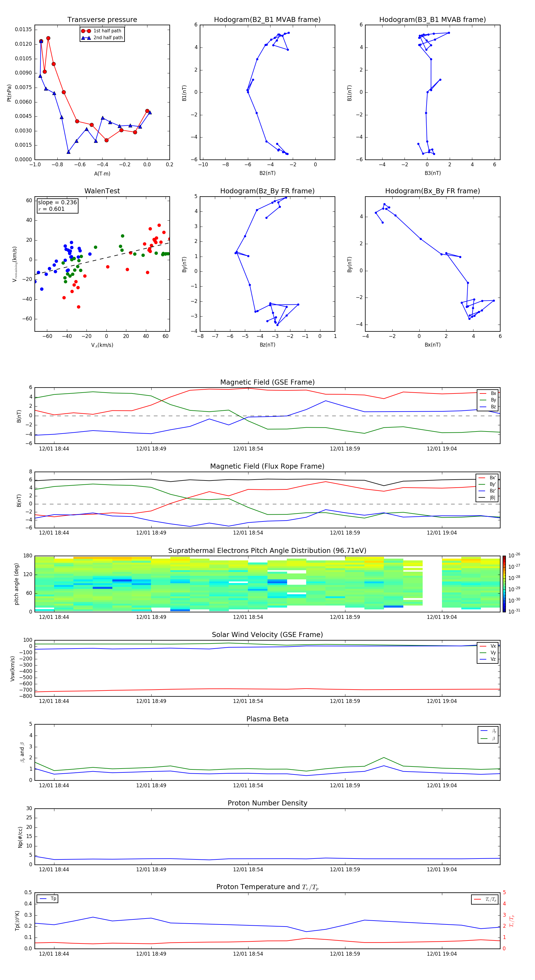Click the 'Np(#/cc)' axis label
Screen dimensions: 535x980
point(20,837)
